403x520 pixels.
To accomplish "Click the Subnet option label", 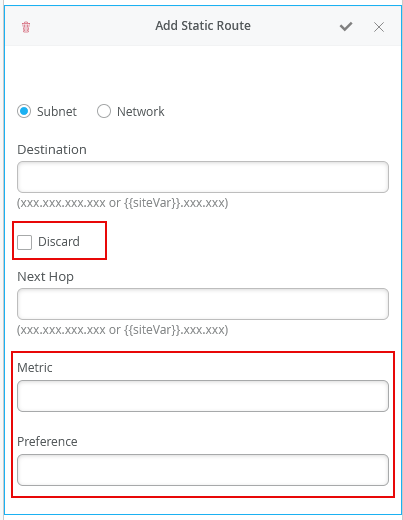I will (x=57, y=112).
